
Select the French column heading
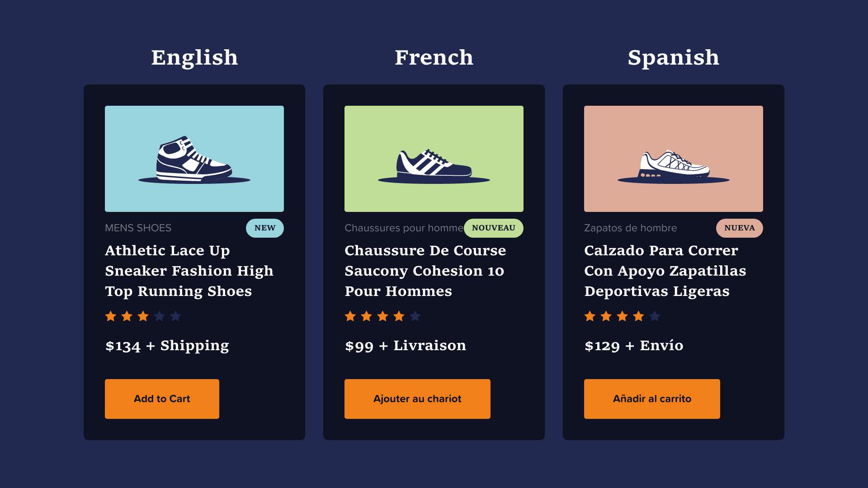(x=434, y=57)
